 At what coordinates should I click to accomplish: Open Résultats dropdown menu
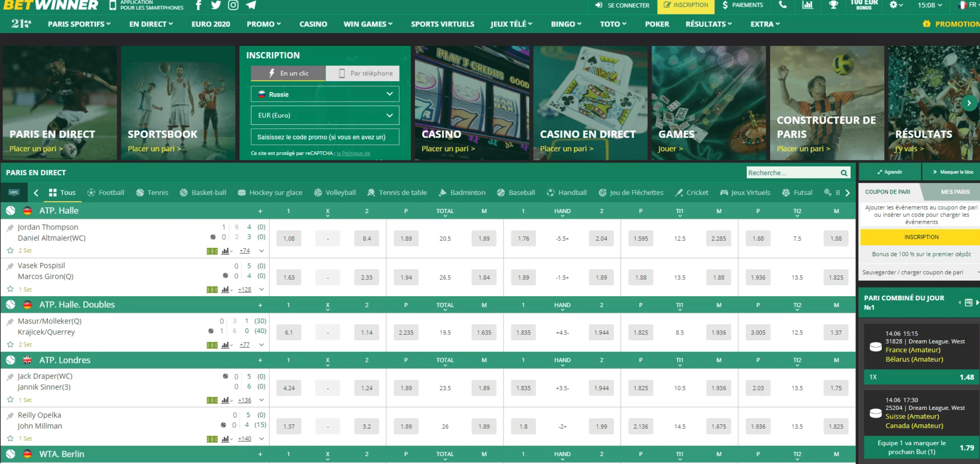tap(709, 24)
